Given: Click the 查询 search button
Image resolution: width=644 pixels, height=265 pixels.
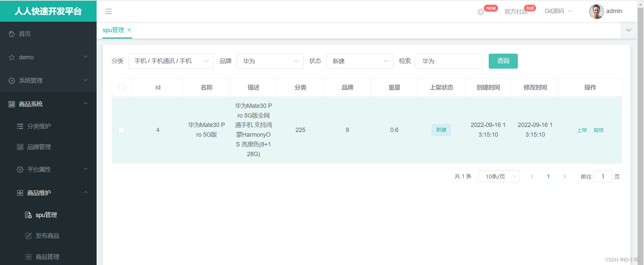Looking at the screenshot, I should (503, 61).
